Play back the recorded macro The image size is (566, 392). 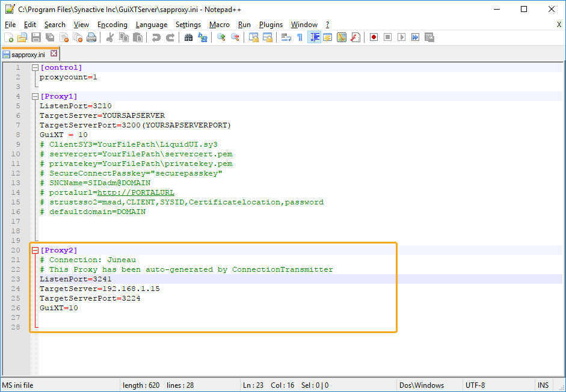(x=401, y=37)
